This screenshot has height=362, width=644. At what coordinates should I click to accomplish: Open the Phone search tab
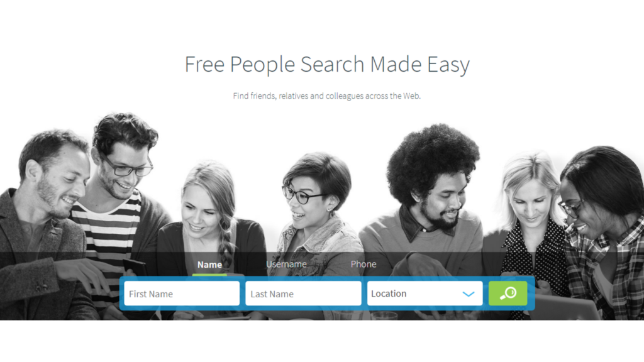(x=364, y=265)
